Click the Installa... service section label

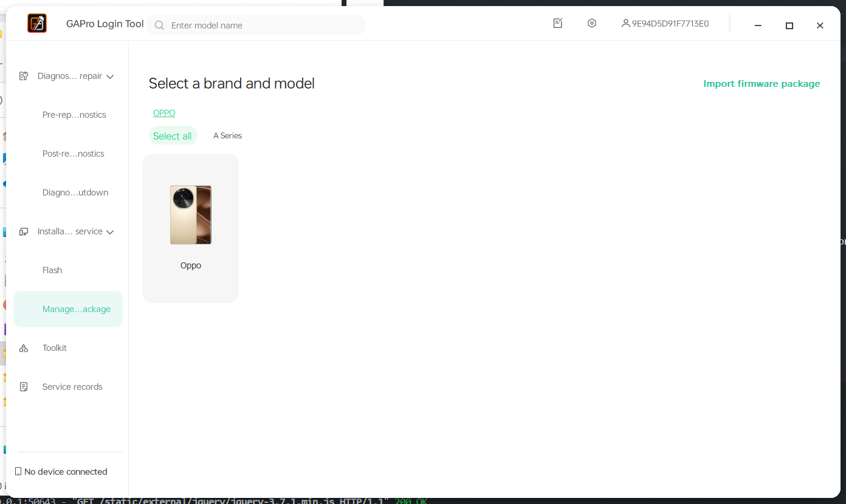point(70,231)
